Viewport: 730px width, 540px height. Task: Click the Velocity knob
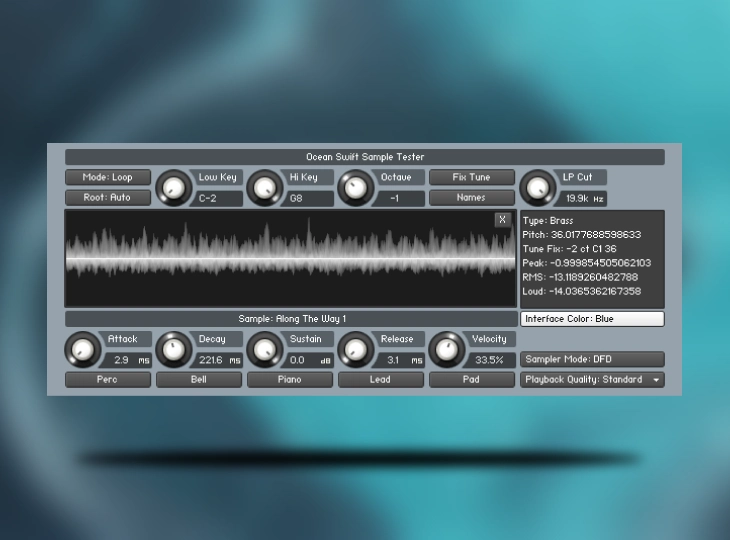(x=446, y=348)
